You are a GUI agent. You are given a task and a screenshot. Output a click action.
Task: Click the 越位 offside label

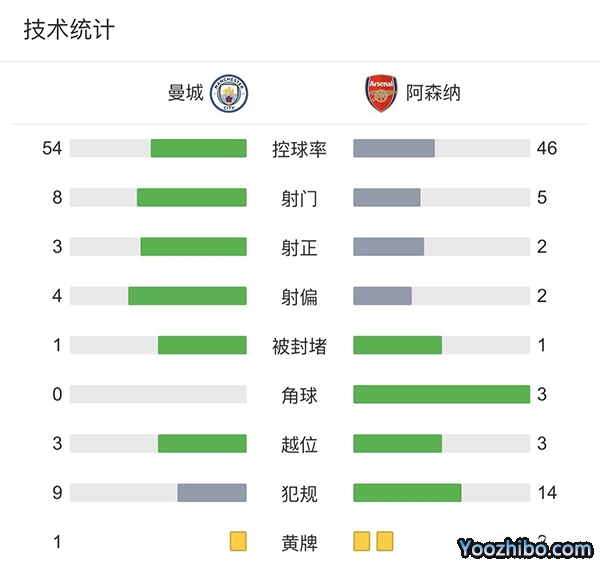click(300, 444)
